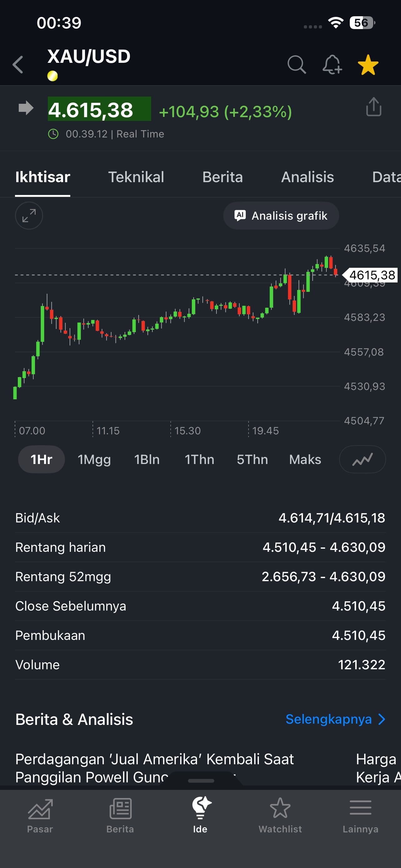Tap the bottom sheet drag handle
Screen dimensions: 401x868
[x=201, y=781]
